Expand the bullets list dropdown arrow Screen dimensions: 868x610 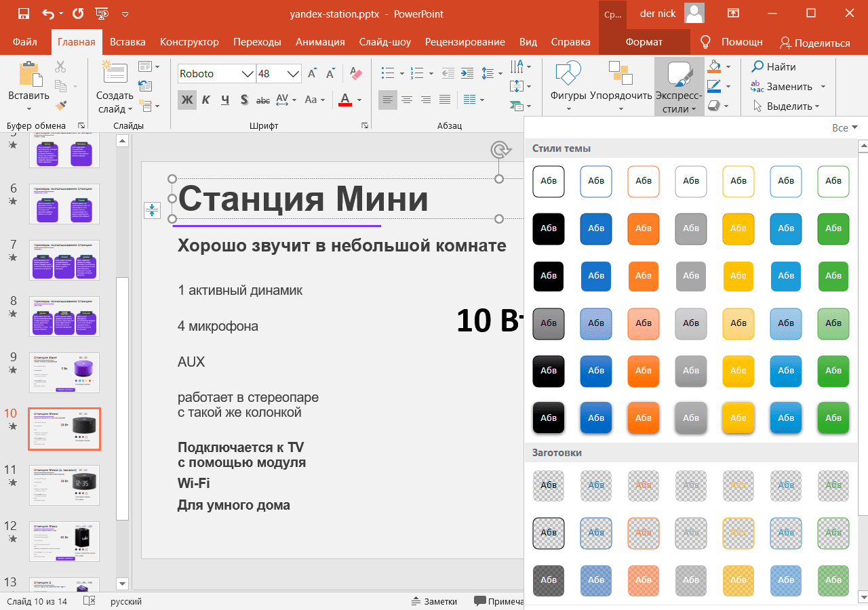(x=402, y=73)
